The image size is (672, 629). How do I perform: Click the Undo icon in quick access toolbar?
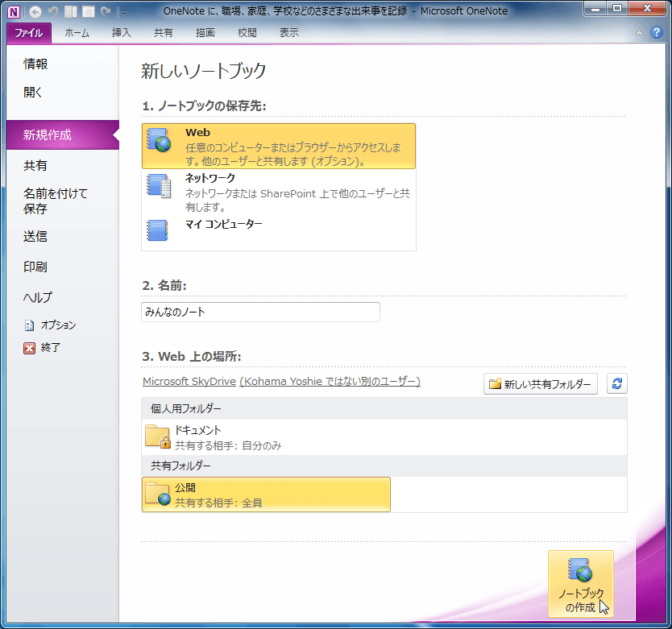point(53,11)
